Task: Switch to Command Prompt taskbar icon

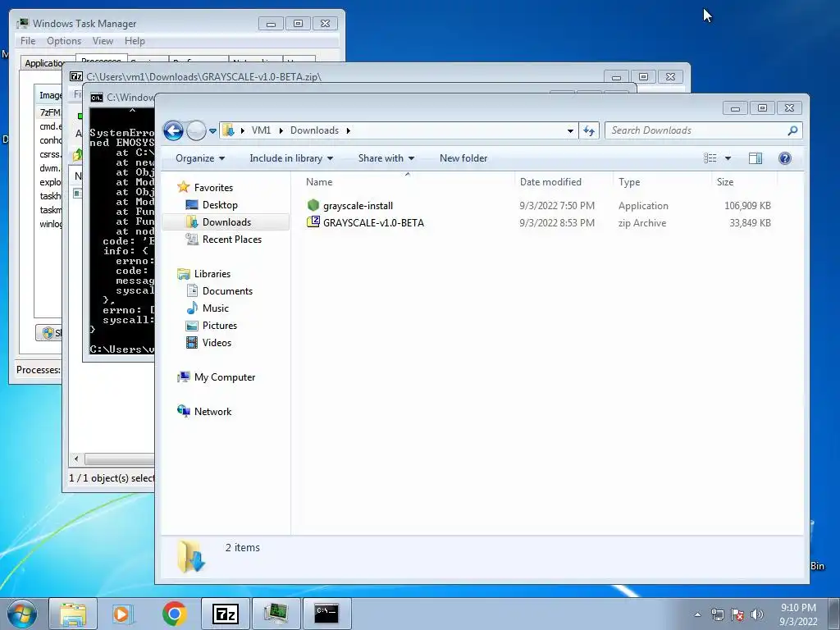Action: click(x=326, y=614)
